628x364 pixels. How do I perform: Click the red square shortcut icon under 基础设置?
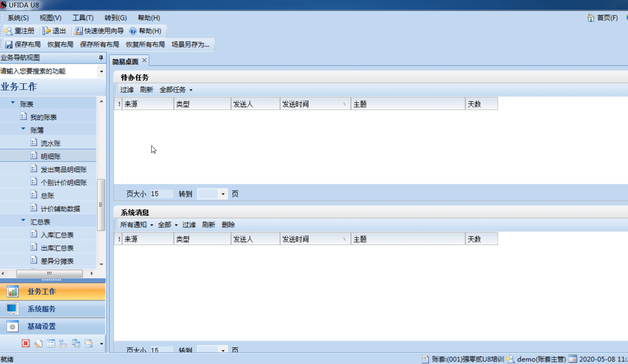tap(26, 343)
